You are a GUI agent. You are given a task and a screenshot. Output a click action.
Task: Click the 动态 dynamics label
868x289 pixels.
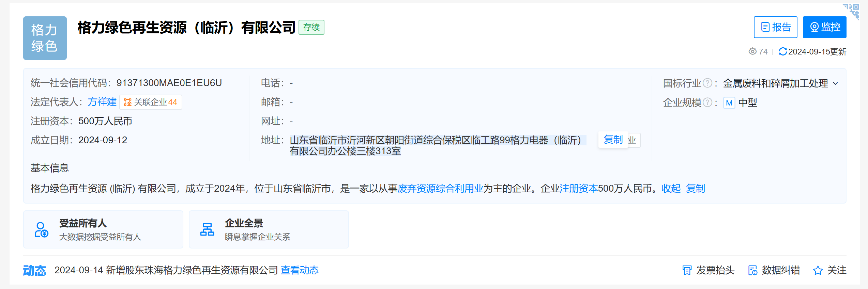click(x=34, y=270)
